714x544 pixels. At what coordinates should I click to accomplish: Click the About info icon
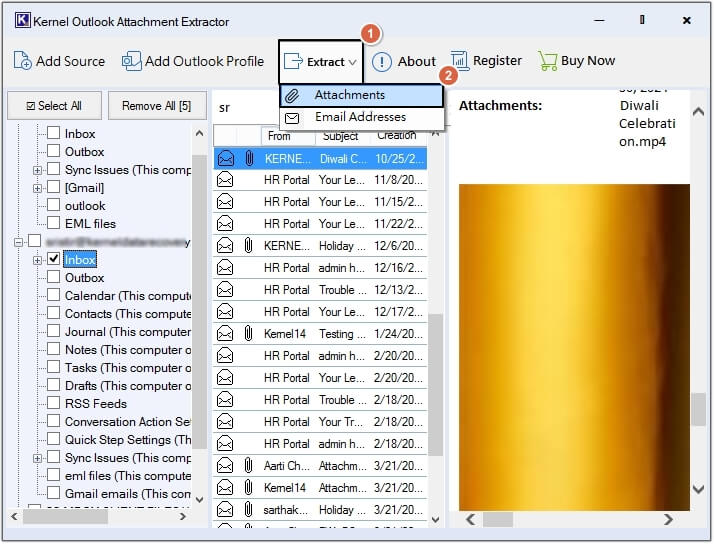pos(382,61)
